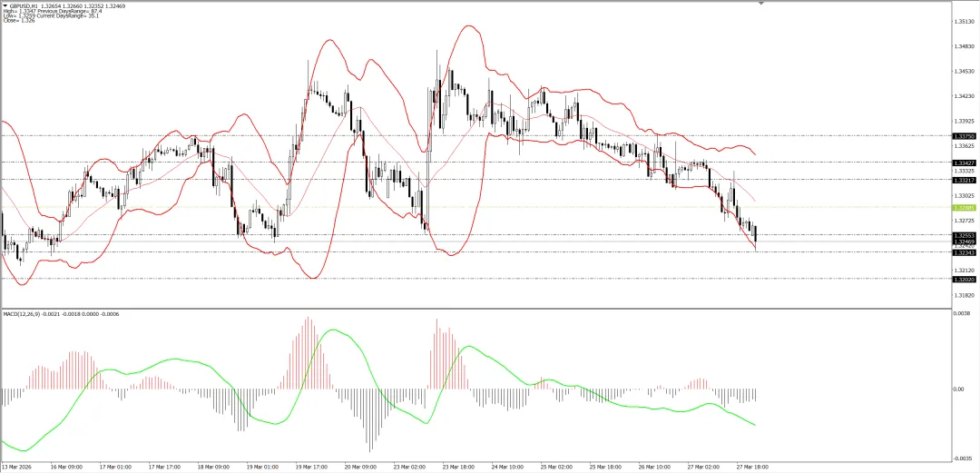Click the 0.00 MACD zero level value
Screen dimensions: 980x473
pyautogui.click(x=960, y=389)
